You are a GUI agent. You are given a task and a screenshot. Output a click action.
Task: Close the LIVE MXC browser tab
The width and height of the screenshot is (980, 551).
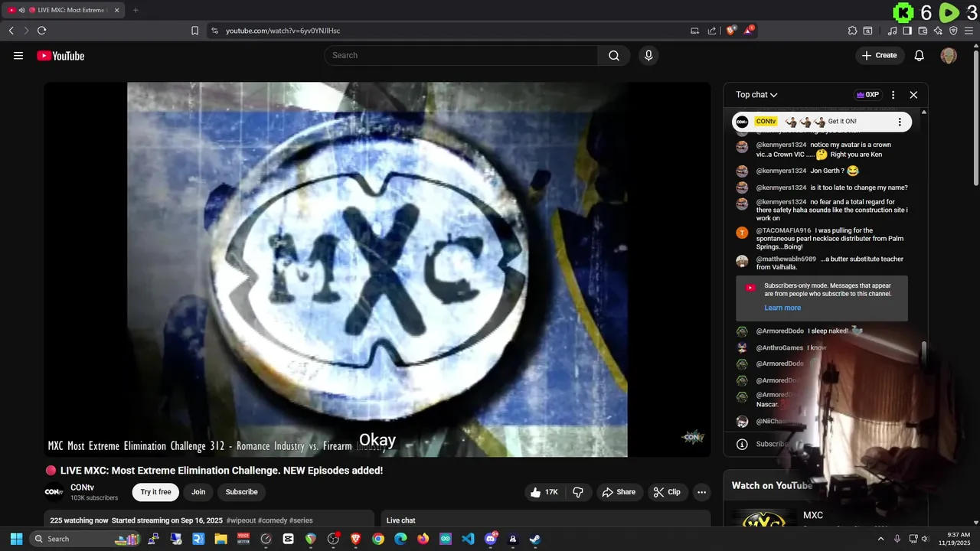coord(116,10)
